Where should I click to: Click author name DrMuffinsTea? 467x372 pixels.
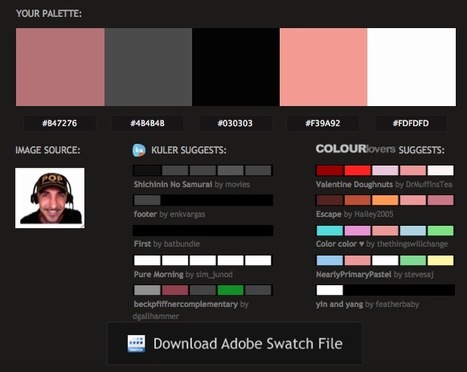[429, 184]
